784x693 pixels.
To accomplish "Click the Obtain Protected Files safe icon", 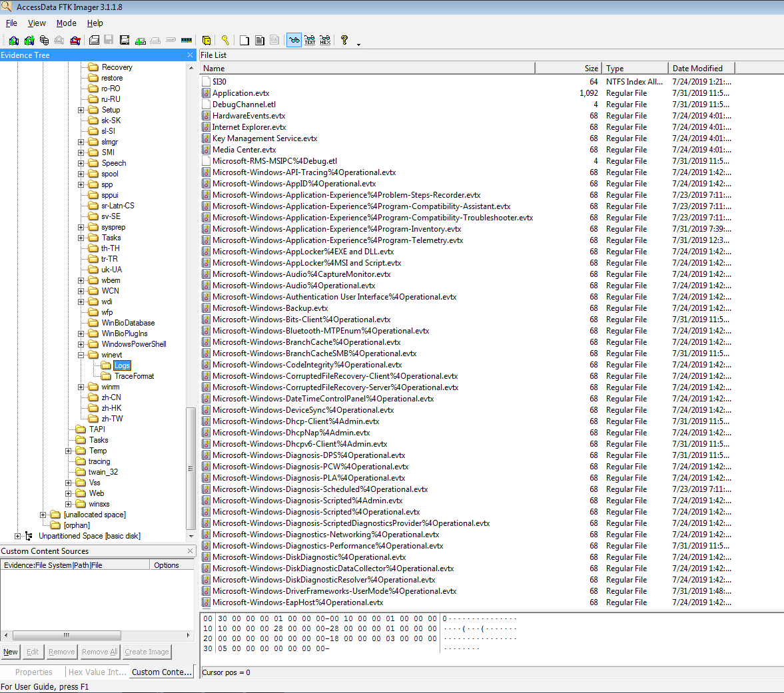I will click(206, 41).
